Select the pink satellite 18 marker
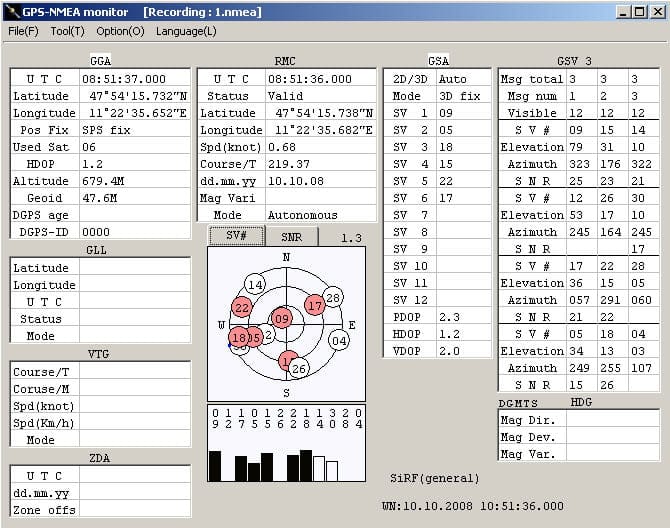670x528 pixels. 238,338
